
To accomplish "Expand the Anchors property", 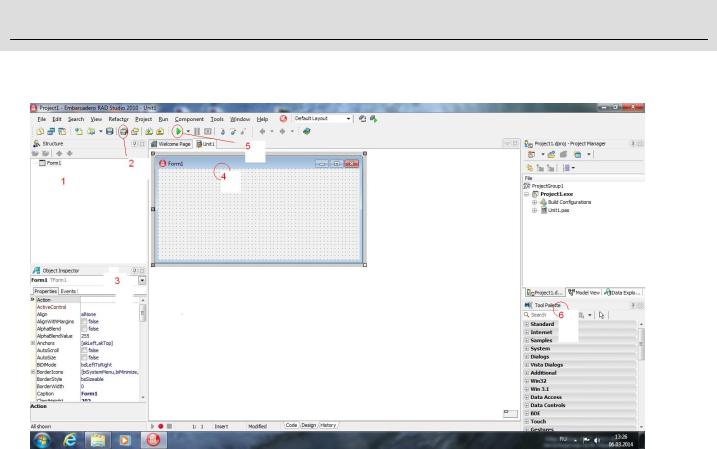I will 33,343.
